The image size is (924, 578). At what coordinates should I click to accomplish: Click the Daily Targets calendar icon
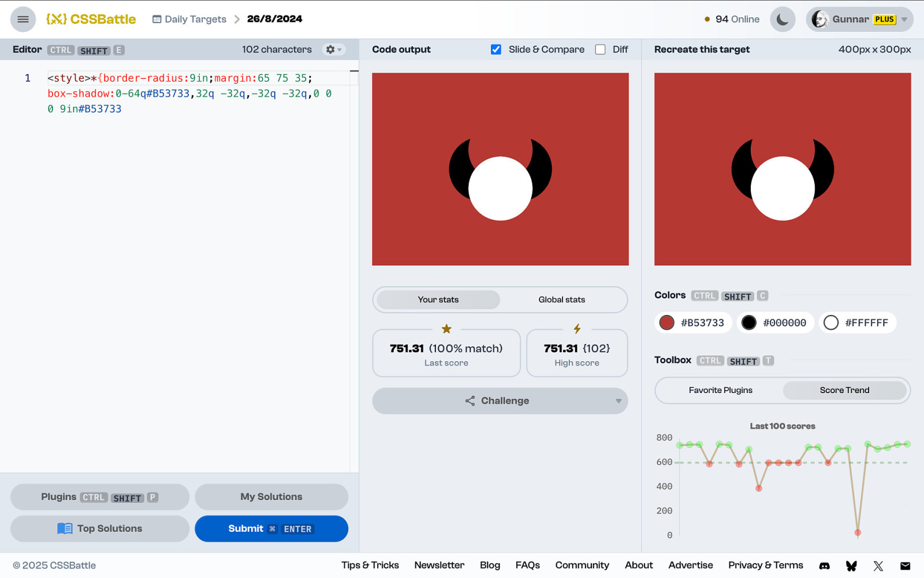(157, 19)
